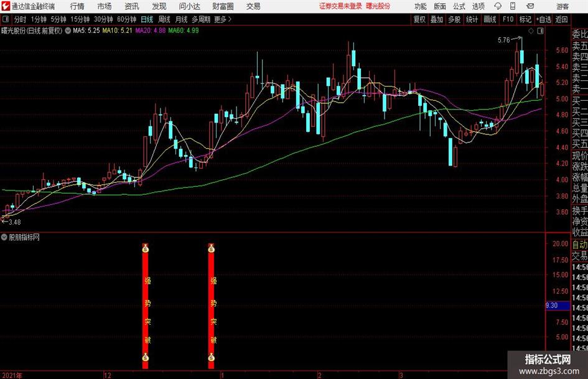
Task: Click the MA60: 4.99 label
Action: tap(184, 30)
